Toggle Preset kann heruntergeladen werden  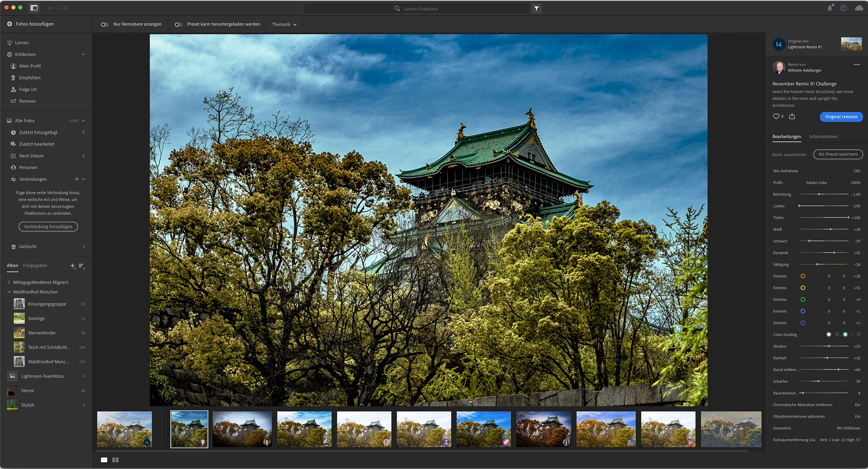[178, 24]
